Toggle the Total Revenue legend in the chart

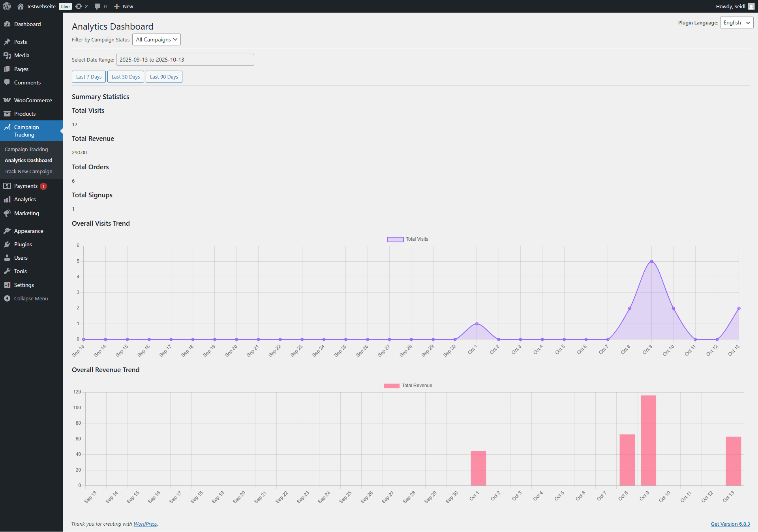click(x=408, y=386)
